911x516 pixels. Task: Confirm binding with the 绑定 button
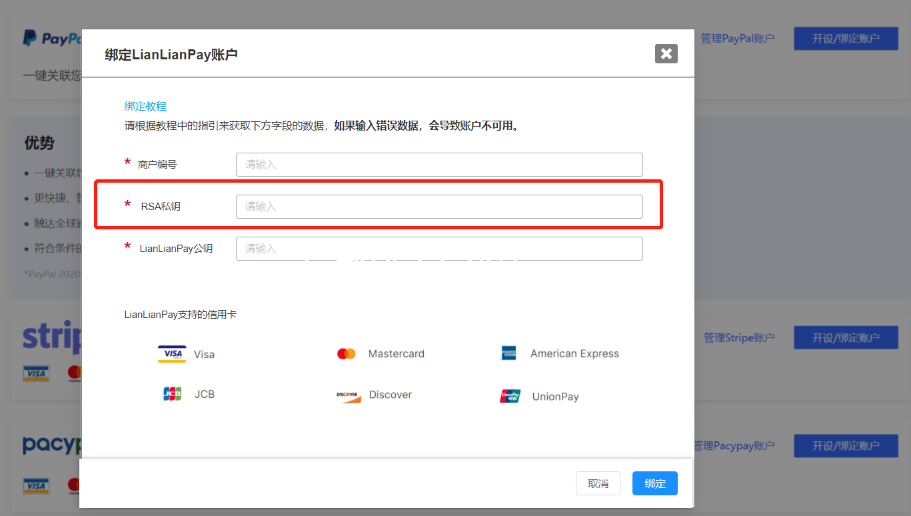655,483
